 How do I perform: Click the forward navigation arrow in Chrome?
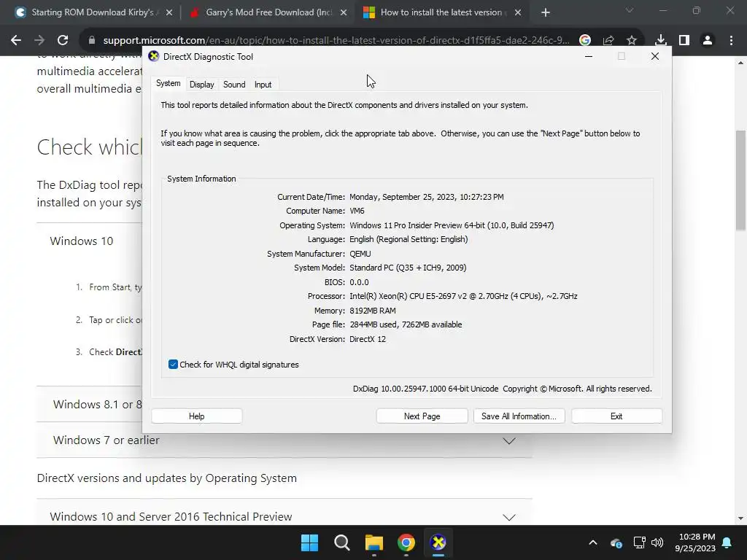39,41
